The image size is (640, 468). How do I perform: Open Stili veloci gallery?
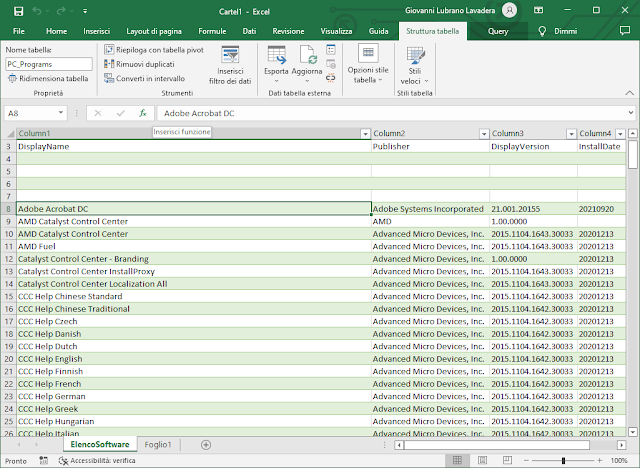[415, 65]
